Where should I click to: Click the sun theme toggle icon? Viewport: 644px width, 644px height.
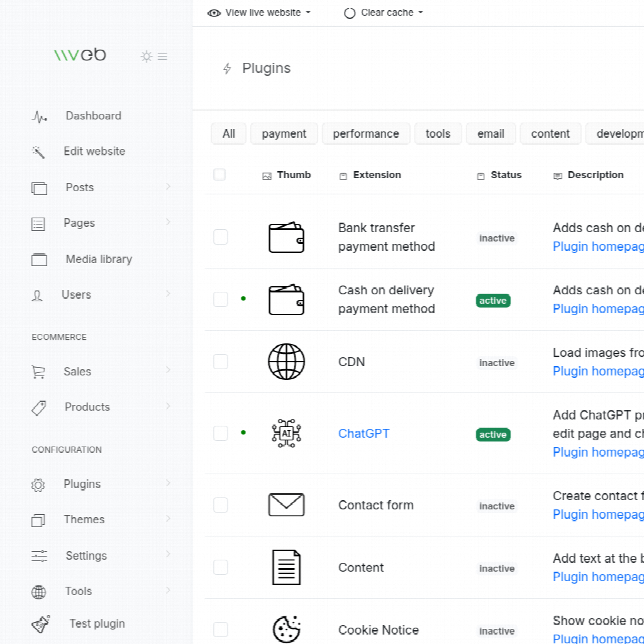pos(147,57)
